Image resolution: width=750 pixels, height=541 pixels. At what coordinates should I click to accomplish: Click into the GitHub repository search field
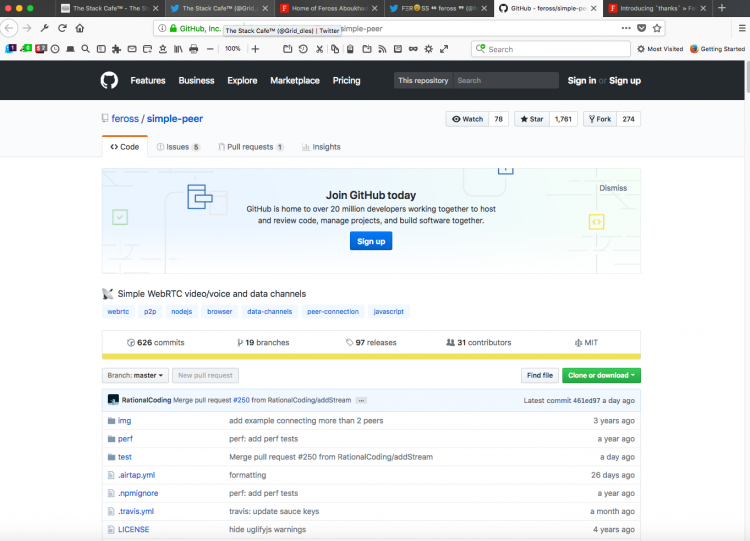point(506,80)
